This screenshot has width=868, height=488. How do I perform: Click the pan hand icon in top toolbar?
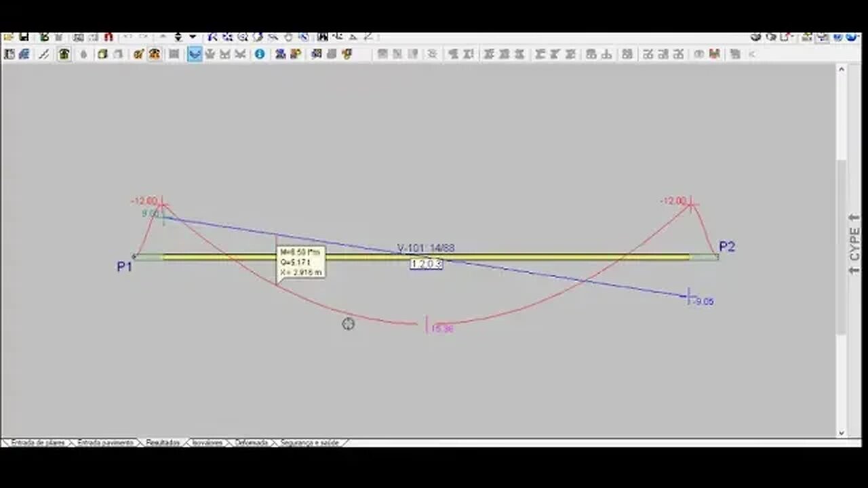click(288, 37)
